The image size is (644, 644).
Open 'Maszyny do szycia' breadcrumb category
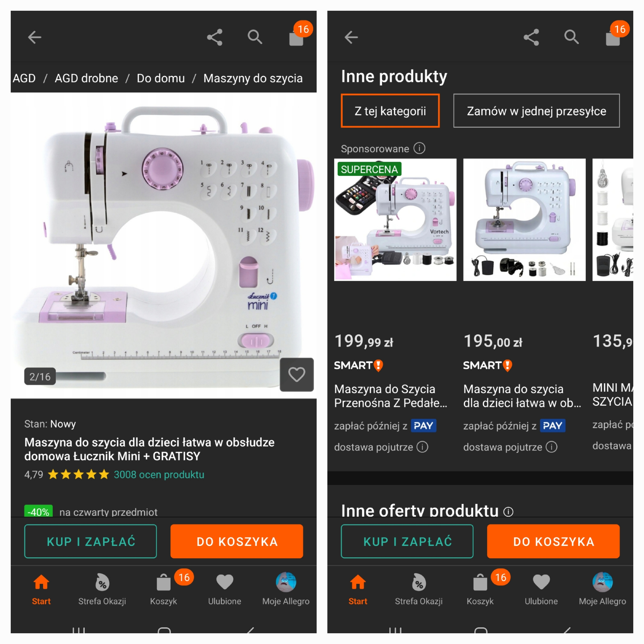[x=253, y=78]
